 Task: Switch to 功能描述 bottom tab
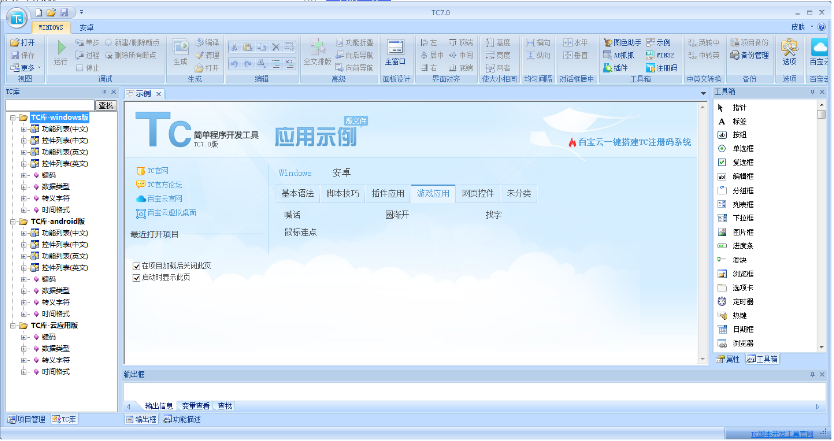pyautogui.click(x=182, y=420)
